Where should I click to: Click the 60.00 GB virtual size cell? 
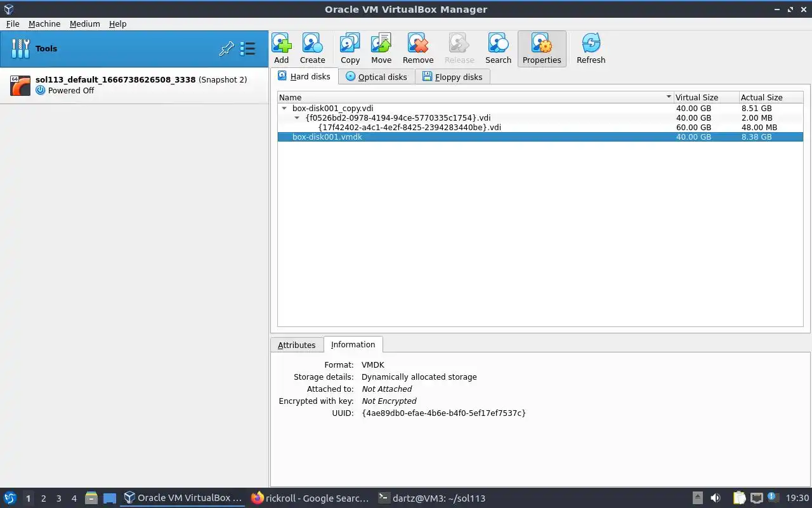(693, 128)
